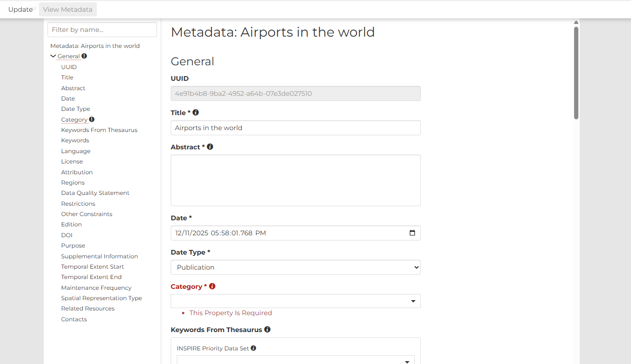
Task: Open the Date Type dropdown showing Publication
Action: pyautogui.click(x=295, y=267)
